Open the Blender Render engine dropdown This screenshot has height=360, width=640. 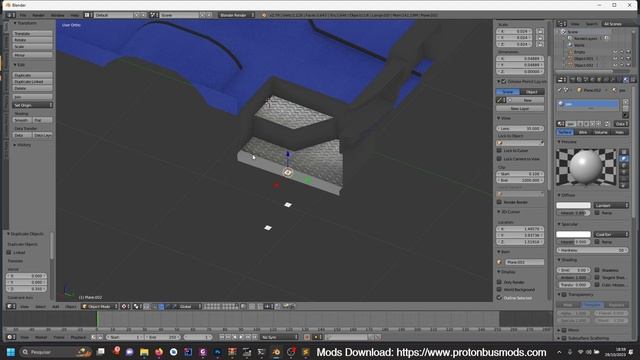tap(237, 15)
